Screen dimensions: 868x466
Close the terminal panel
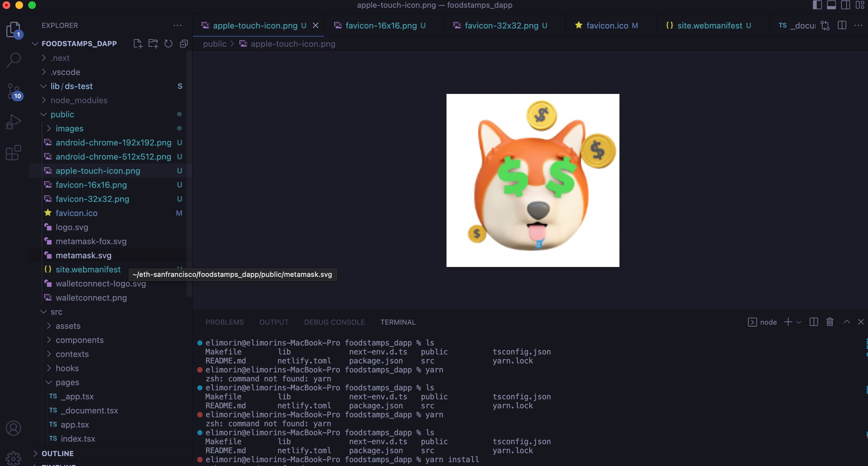pyautogui.click(x=861, y=322)
